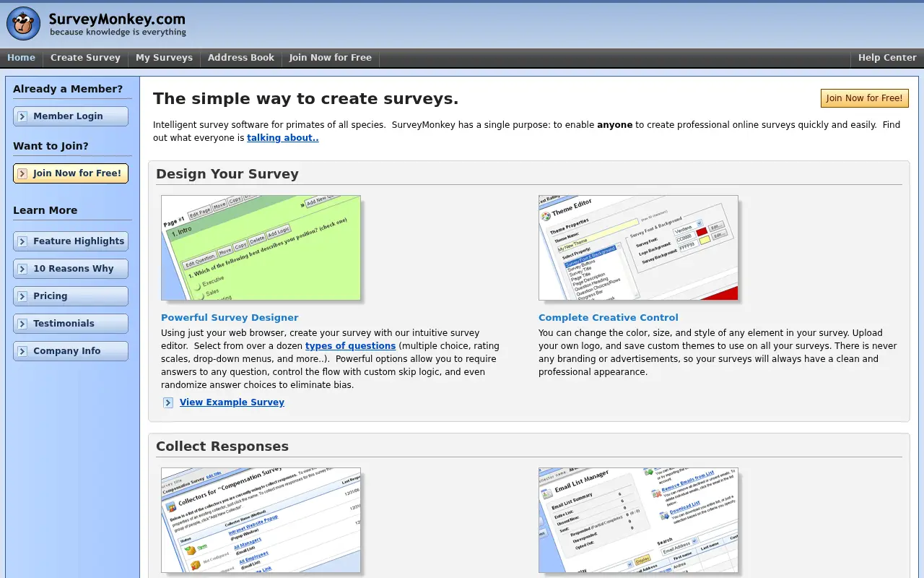Image resolution: width=924 pixels, height=578 pixels.
Task: Click the Powerful Survey Designer heading
Action: point(230,318)
